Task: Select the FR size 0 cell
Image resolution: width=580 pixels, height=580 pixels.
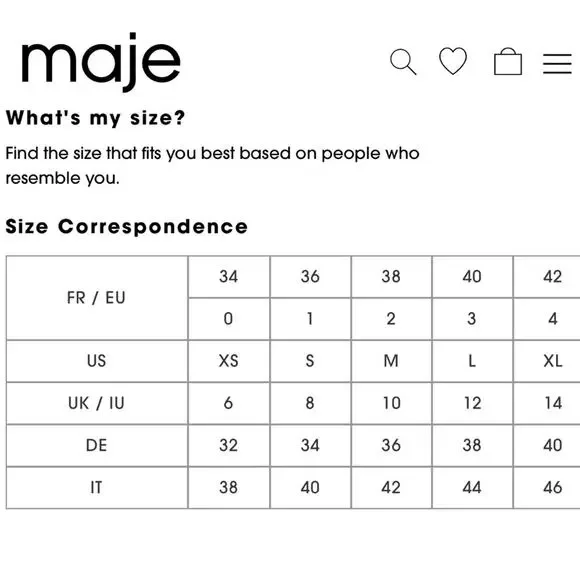Action: (229, 319)
